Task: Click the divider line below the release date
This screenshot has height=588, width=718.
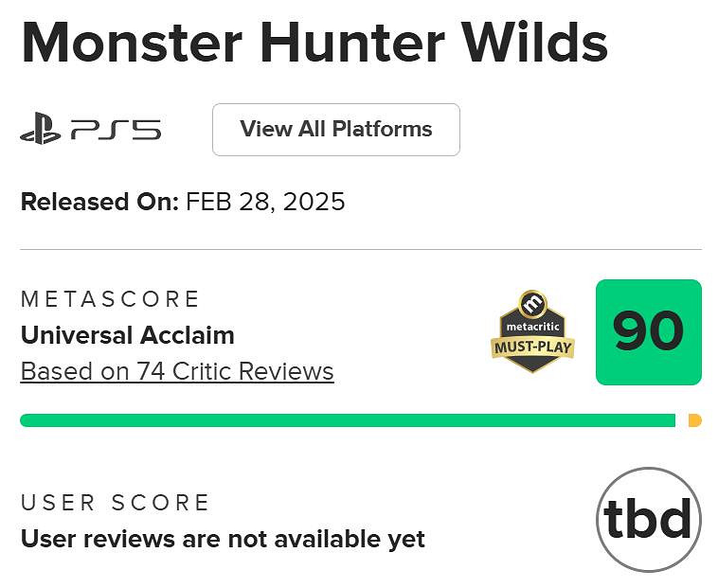Action: (360, 250)
